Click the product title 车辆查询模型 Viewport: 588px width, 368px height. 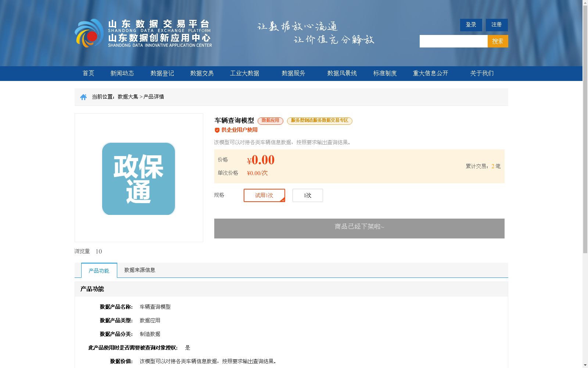click(234, 120)
